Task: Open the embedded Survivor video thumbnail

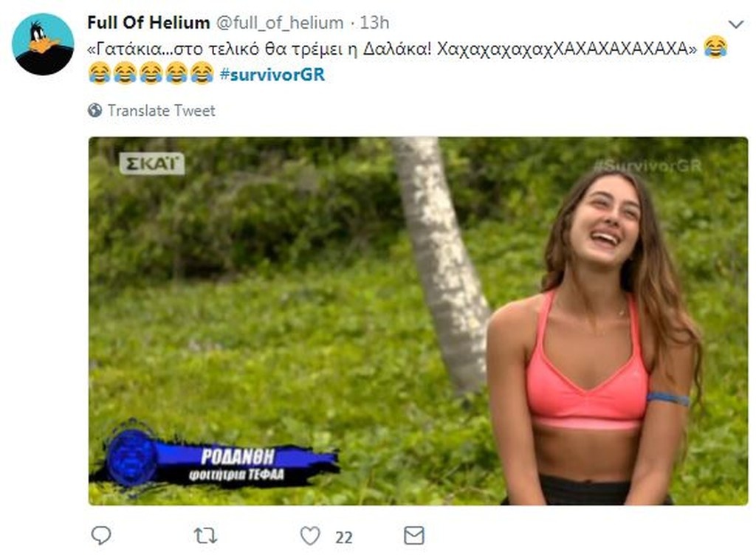Action: [x=406, y=321]
